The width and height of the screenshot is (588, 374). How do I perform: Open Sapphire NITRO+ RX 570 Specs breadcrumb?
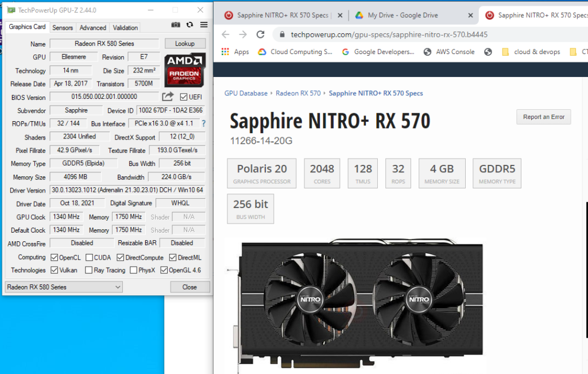pyautogui.click(x=376, y=94)
